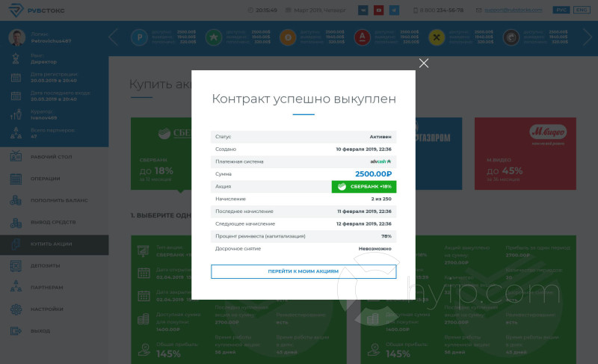
Task: Click the advcash payment system logo
Action: click(x=380, y=161)
